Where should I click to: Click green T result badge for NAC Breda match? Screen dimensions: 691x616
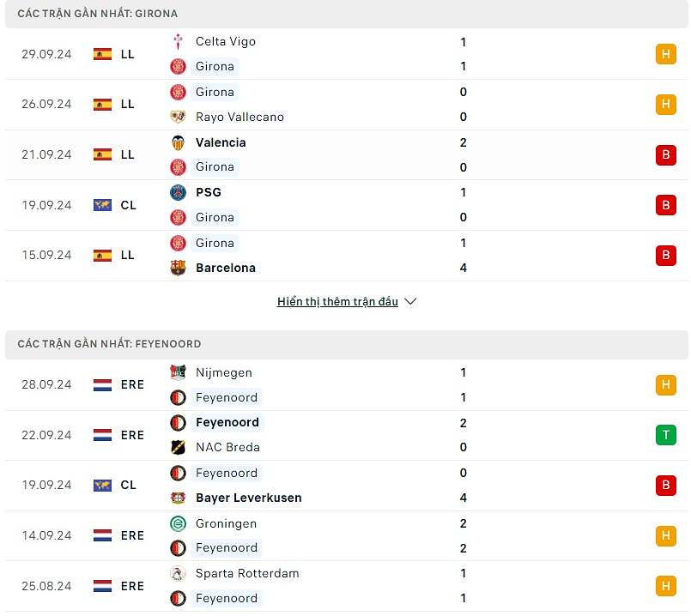(665, 435)
